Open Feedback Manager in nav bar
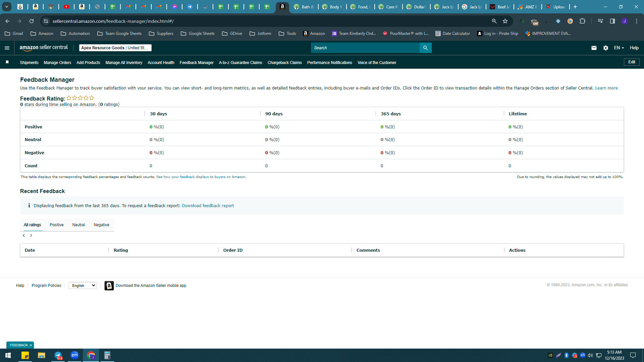 click(x=197, y=63)
